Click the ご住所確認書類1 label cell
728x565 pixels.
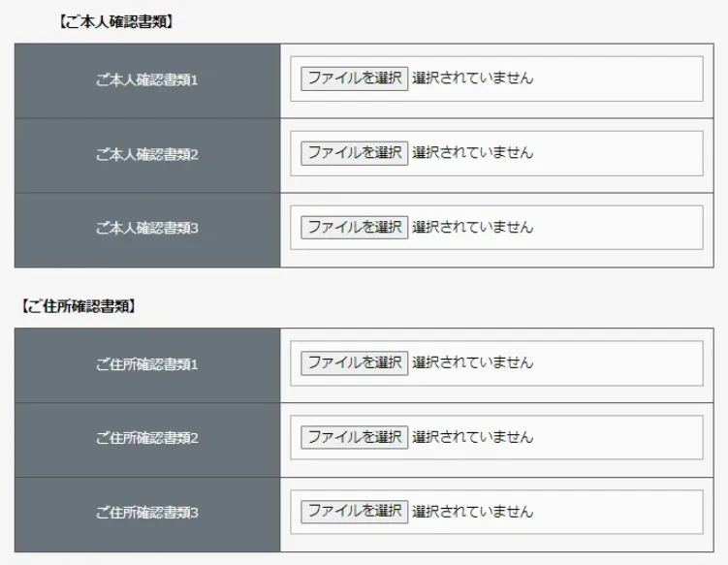pos(147,364)
